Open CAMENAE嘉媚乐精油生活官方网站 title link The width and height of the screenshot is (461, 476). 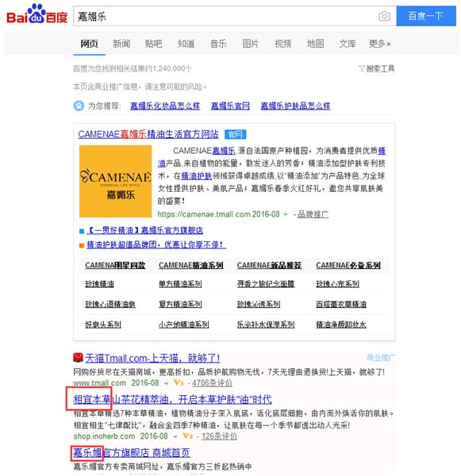coord(148,134)
